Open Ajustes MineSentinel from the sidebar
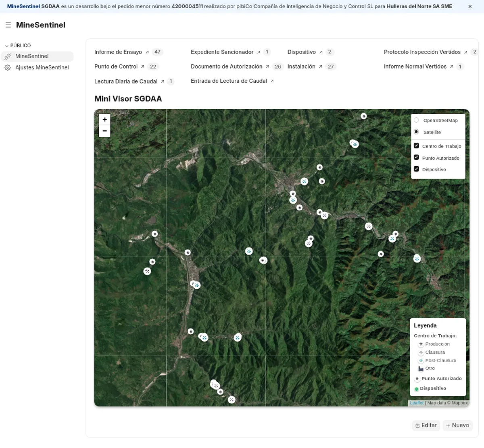This screenshot has width=484, height=448. pyautogui.click(x=42, y=67)
